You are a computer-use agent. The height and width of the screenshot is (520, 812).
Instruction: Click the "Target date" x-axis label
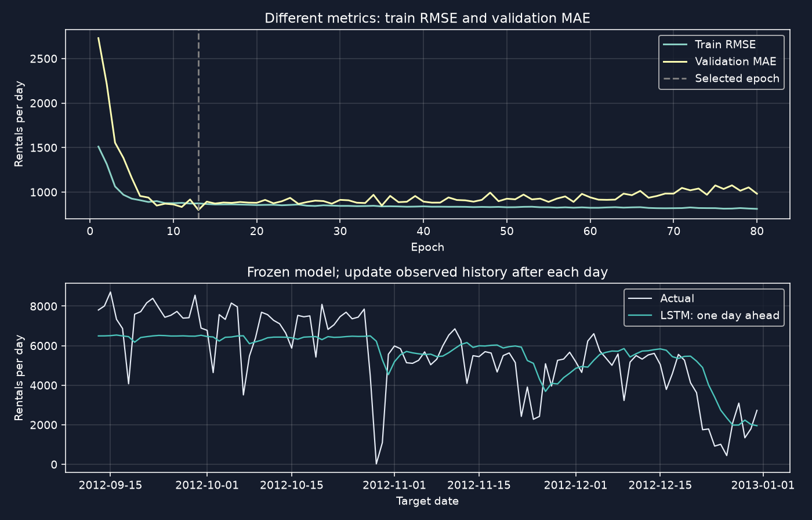[x=427, y=501]
